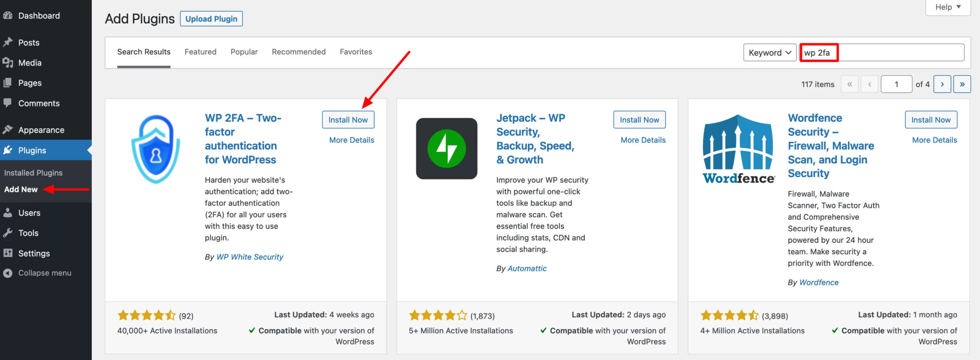Click the Upload Plugin button

coord(211,19)
